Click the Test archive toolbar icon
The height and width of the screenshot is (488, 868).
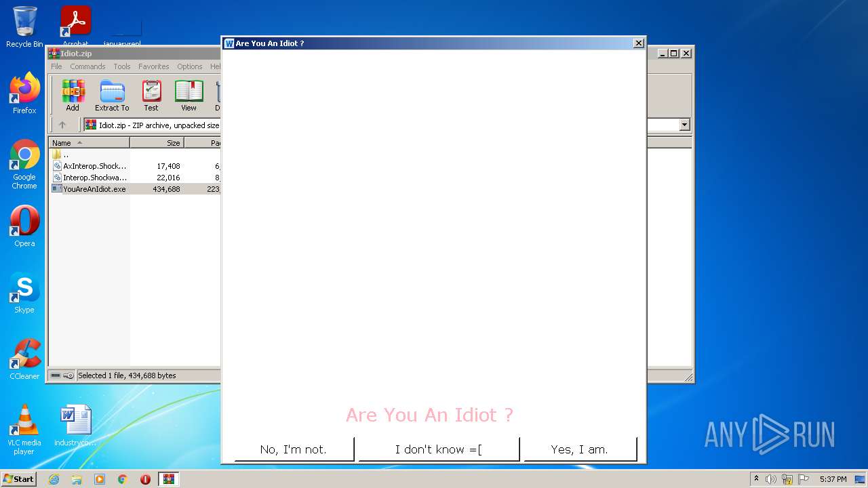pyautogui.click(x=151, y=95)
